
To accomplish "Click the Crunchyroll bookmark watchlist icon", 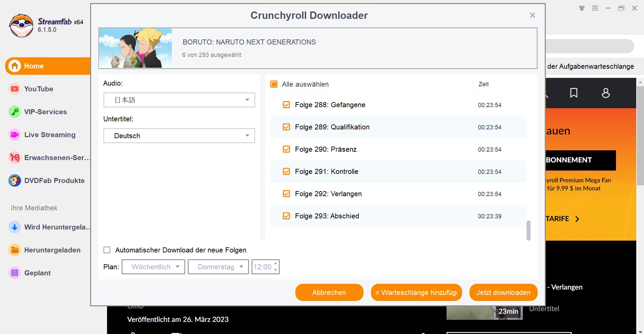I will (574, 93).
